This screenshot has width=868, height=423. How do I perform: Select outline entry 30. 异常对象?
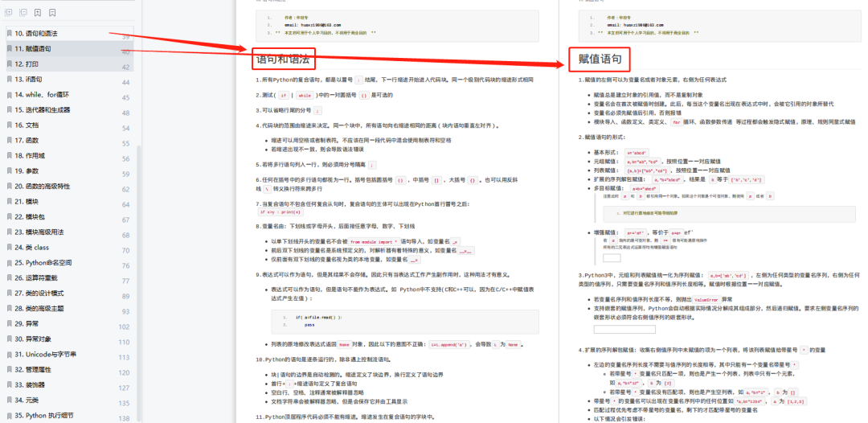pos(70,339)
